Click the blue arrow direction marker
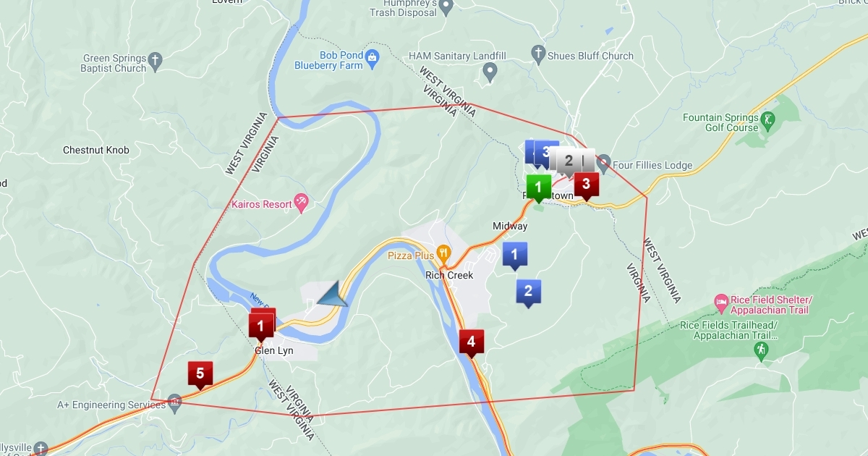The width and height of the screenshot is (868, 456). [333, 294]
